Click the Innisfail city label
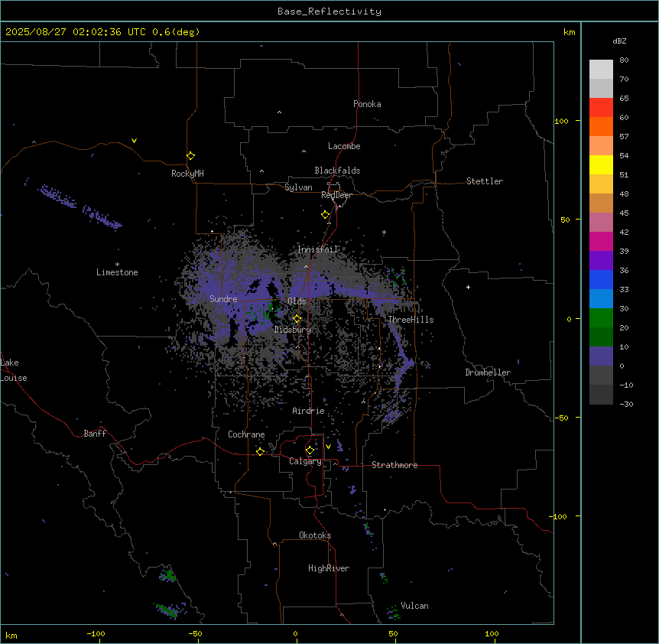The height and width of the screenshot is (644, 659). pyautogui.click(x=317, y=249)
